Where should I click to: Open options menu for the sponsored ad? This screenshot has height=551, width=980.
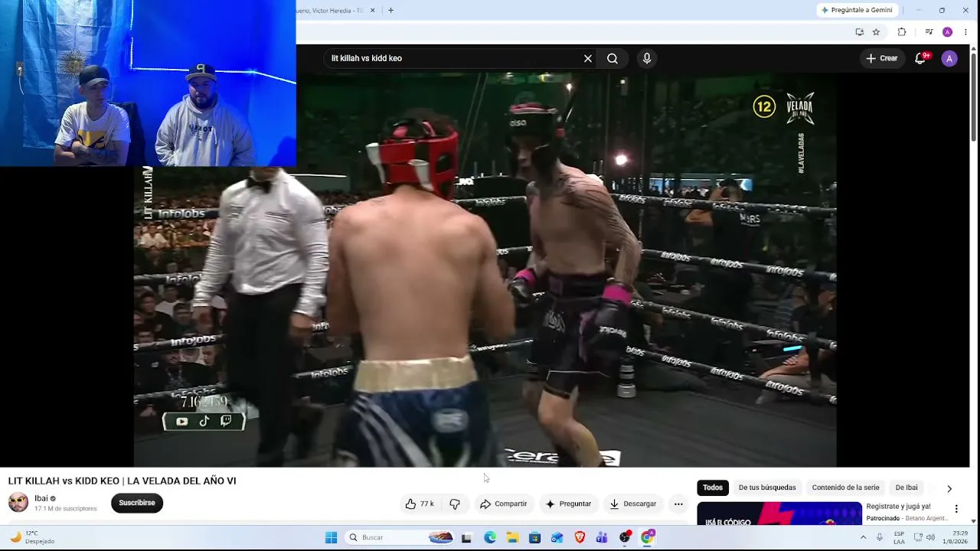pos(956,509)
